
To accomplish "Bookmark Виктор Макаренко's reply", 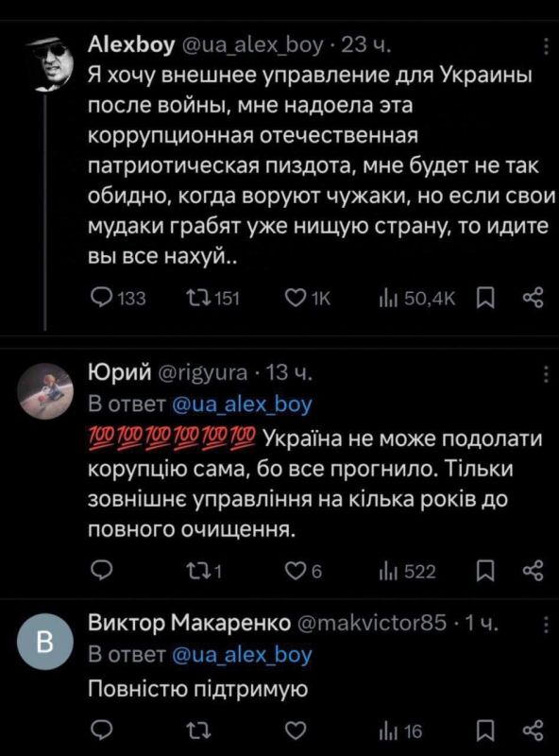I will point(484,728).
